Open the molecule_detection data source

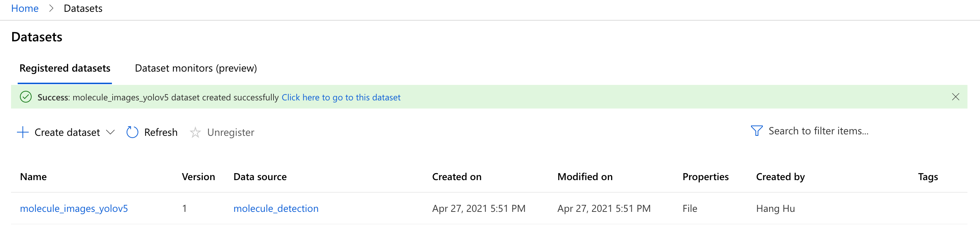(276, 209)
